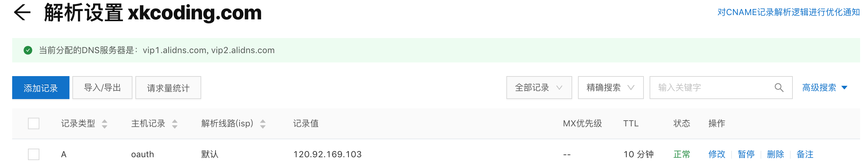Click the back arrow icon
The image size is (868, 168).
(22, 13)
